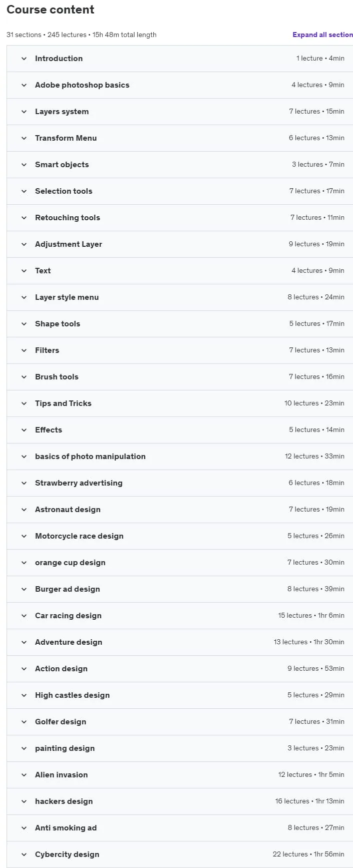
Task: Select the Burger ad design section
Action: [x=180, y=589]
